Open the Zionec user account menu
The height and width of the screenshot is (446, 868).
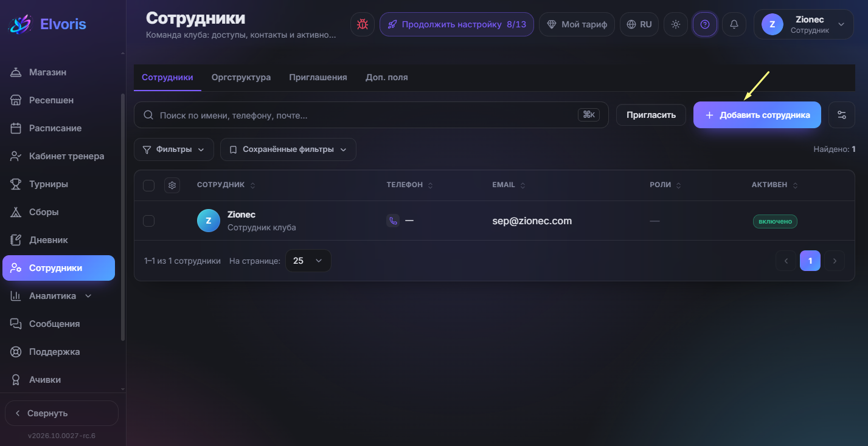pos(804,24)
